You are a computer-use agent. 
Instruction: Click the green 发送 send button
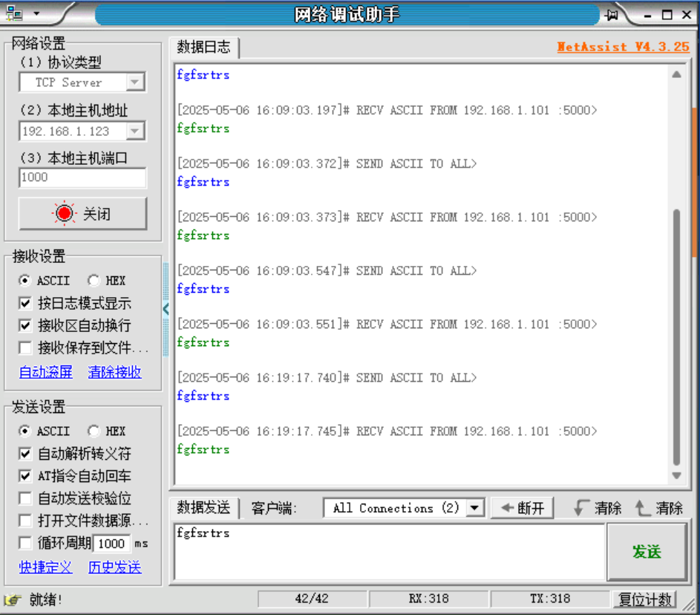pyautogui.click(x=647, y=552)
